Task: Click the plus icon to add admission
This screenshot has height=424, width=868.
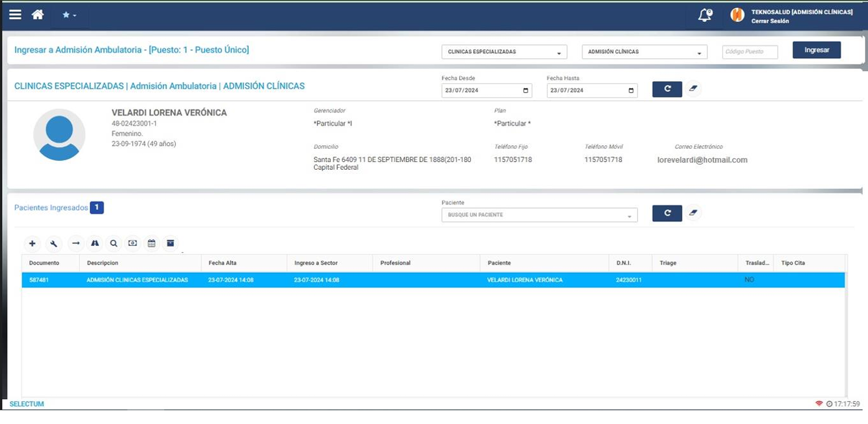Action: coord(32,243)
